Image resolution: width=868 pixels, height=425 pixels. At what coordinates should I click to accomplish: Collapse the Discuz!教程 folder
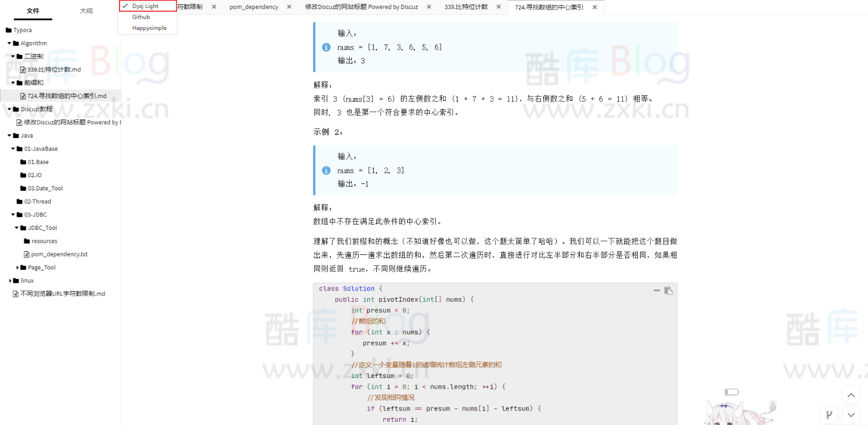(10, 109)
